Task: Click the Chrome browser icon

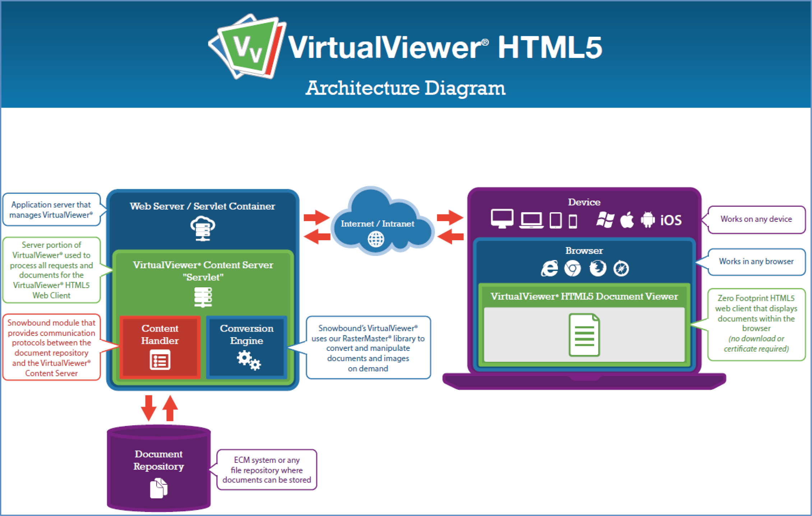Action: pos(573,268)
